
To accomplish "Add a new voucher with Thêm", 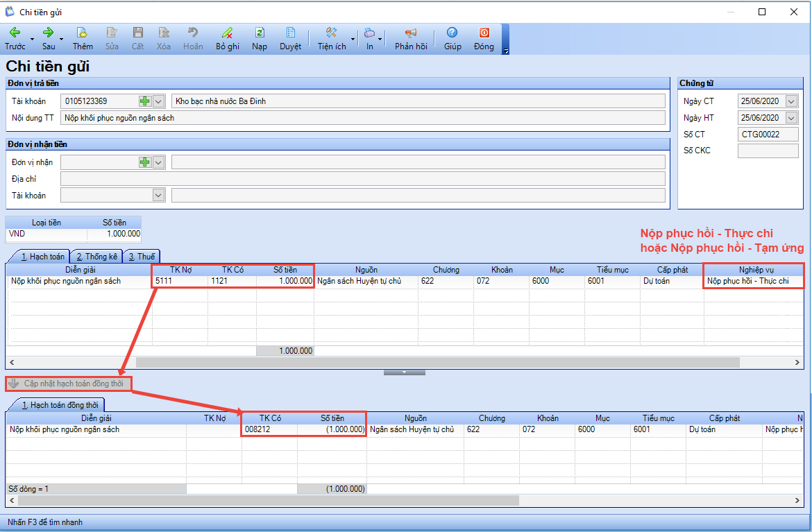I will 83,39.
